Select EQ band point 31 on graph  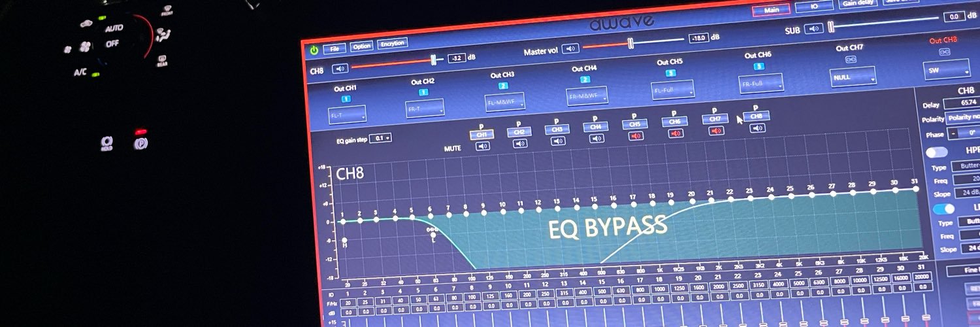pos(916,188)
